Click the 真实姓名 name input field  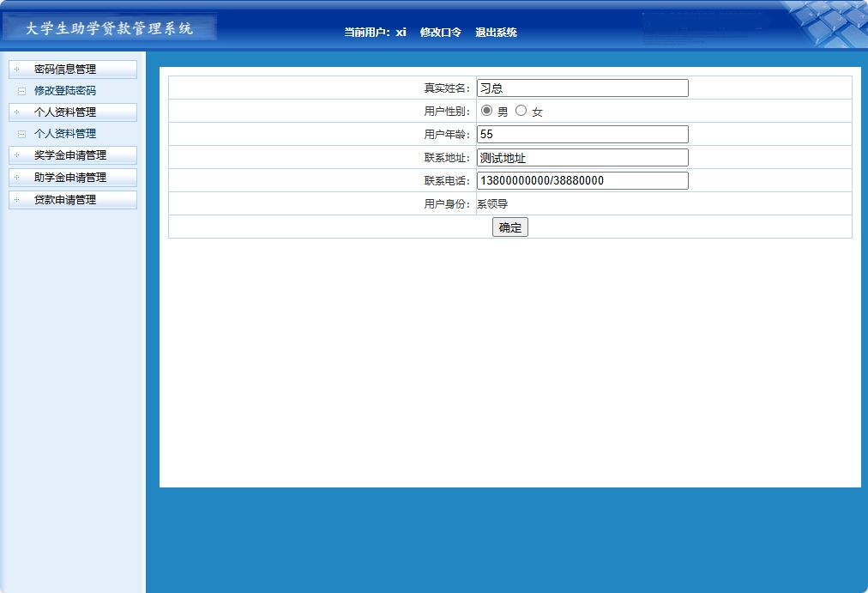click(x=582, y=87)
